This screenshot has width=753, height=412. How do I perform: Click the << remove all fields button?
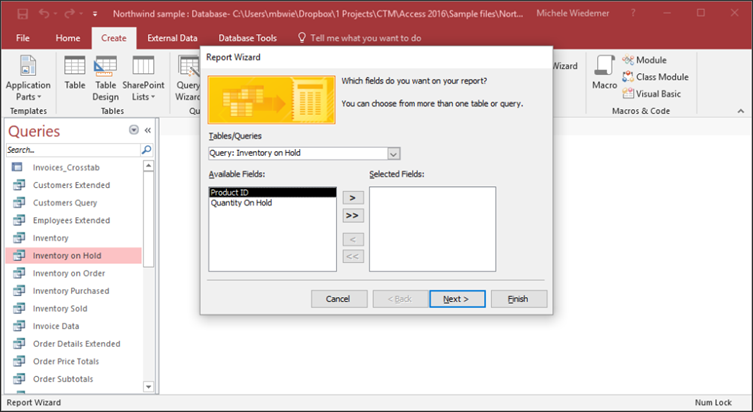coord(353,256)
